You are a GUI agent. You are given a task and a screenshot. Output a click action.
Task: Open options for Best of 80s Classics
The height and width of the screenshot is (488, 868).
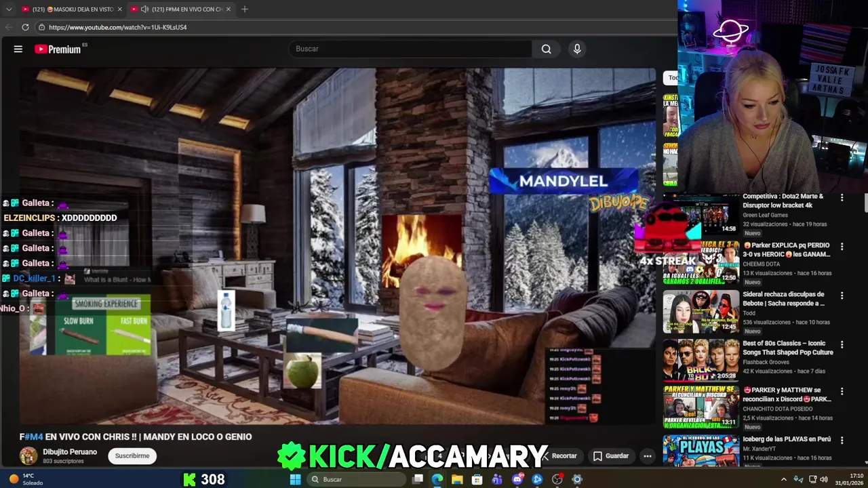tap(842, 344)
